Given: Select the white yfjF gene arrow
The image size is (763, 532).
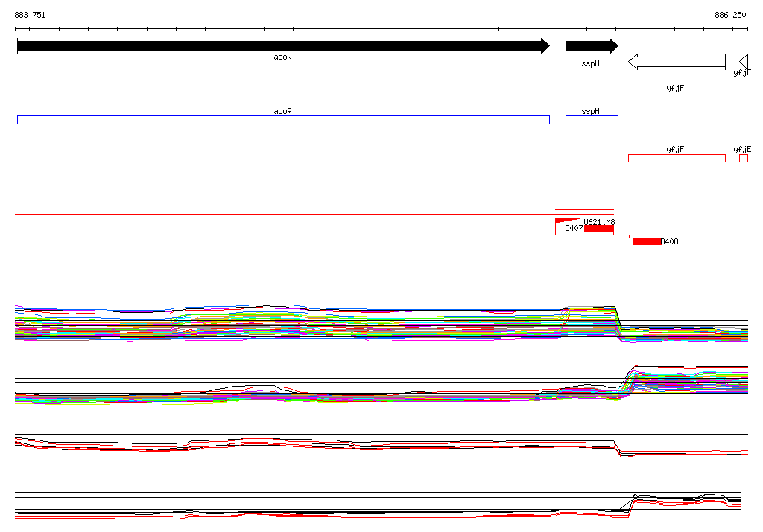Looking at the screenshot, I should pos(677,62).
